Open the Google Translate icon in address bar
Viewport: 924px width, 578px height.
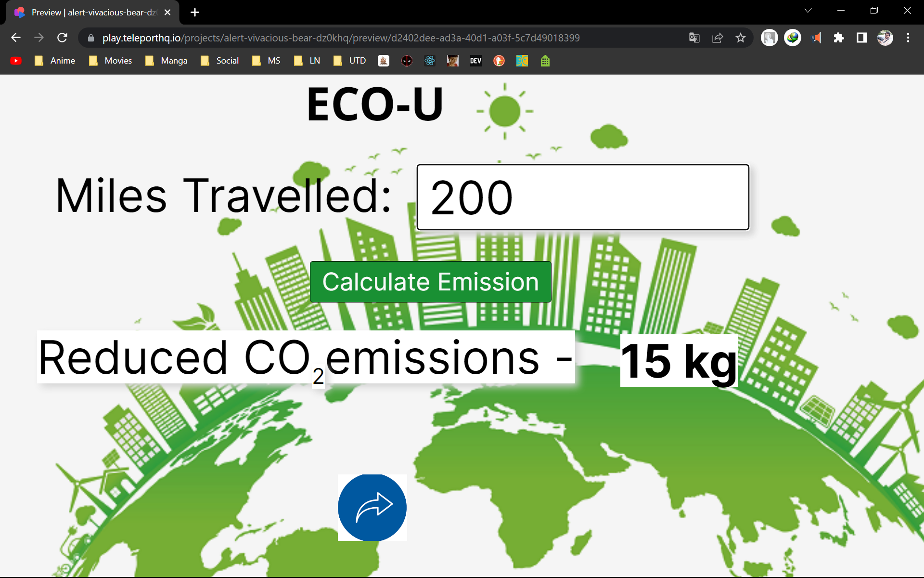click(694, 38)
